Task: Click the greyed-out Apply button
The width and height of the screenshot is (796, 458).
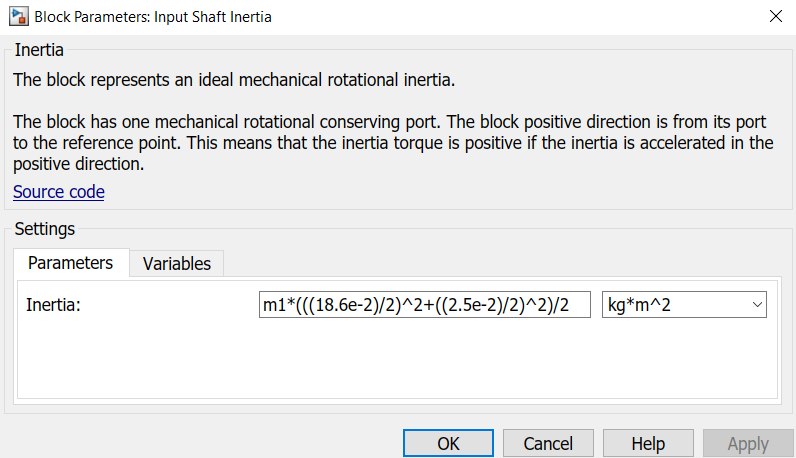Action: (747, 443)
